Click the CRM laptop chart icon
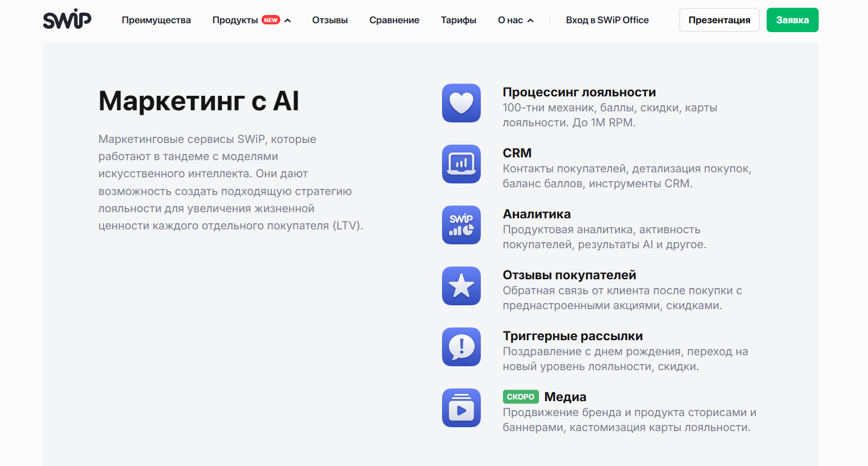Viewport: 868px width, 466px height. point(461,164)
